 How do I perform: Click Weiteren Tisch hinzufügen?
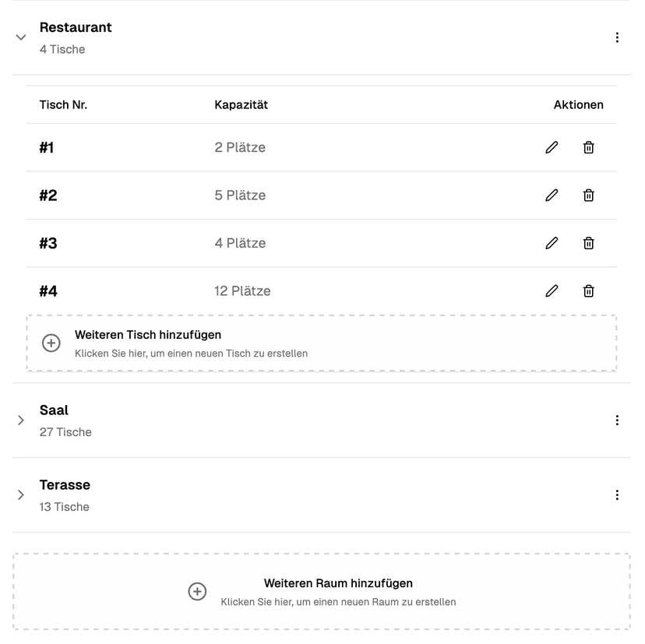tap(148, 335)
